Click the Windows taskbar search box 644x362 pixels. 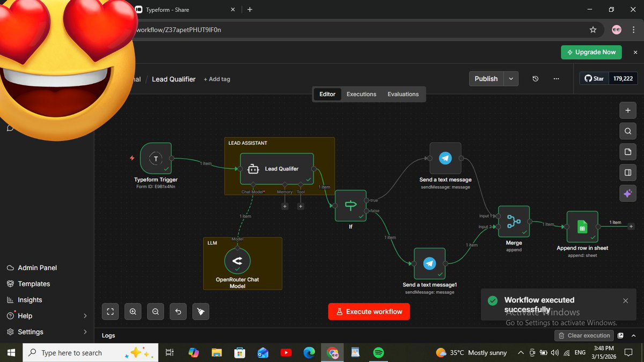[x=90, y=352]
